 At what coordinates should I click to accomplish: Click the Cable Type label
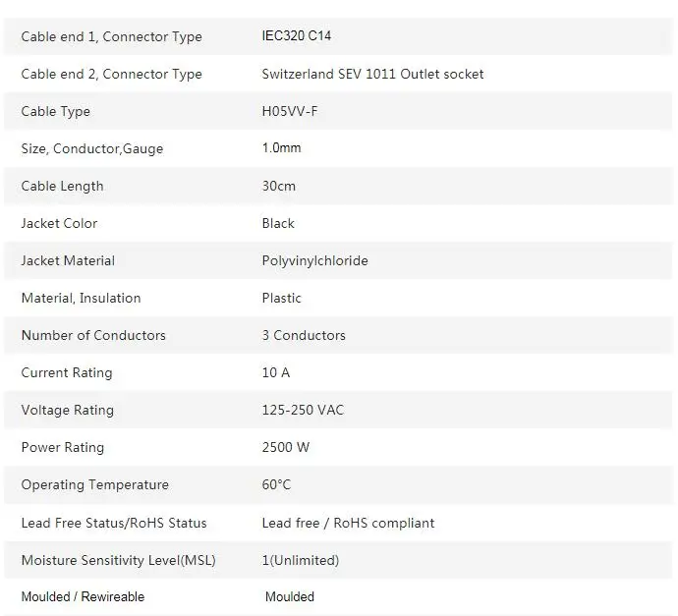[55, 111]
